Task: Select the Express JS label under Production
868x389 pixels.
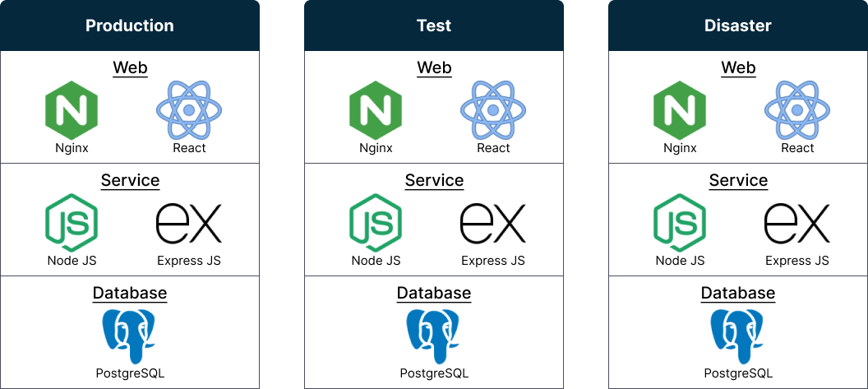Action: [x=189, y=261]
